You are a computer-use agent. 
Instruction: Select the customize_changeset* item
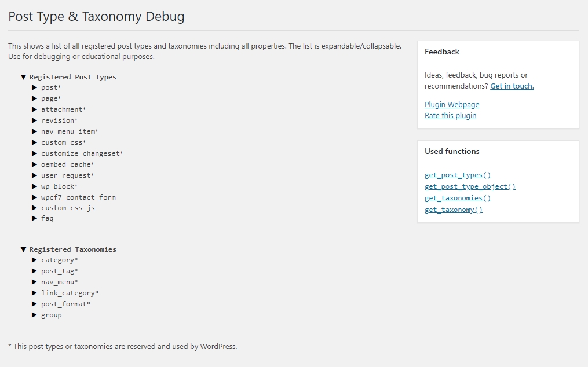pyautogui.click(x=82, y=153)
